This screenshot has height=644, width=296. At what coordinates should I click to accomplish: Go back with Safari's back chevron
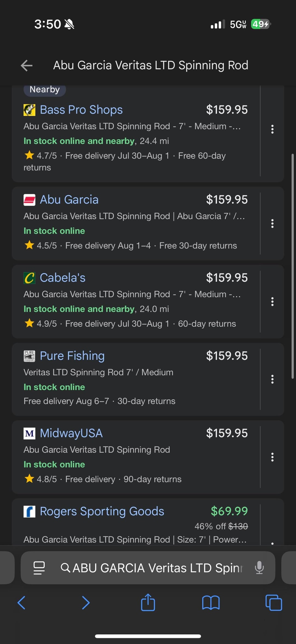(x=21, y=603)
